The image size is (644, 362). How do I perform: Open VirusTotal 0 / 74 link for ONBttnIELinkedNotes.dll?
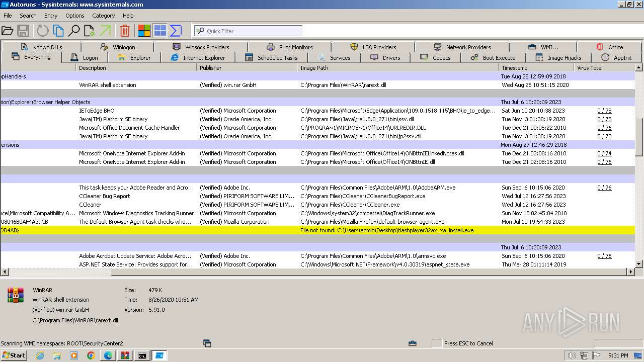pyautogui.click(x=604, y=153)
